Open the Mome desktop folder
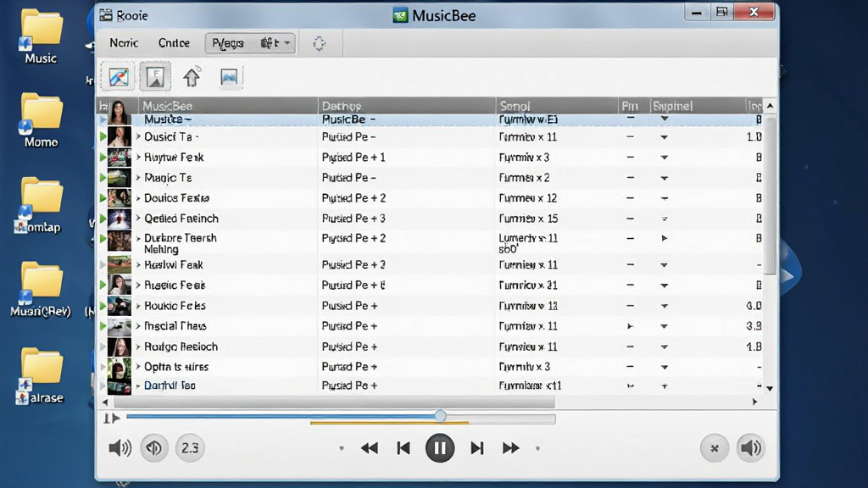 41,120
